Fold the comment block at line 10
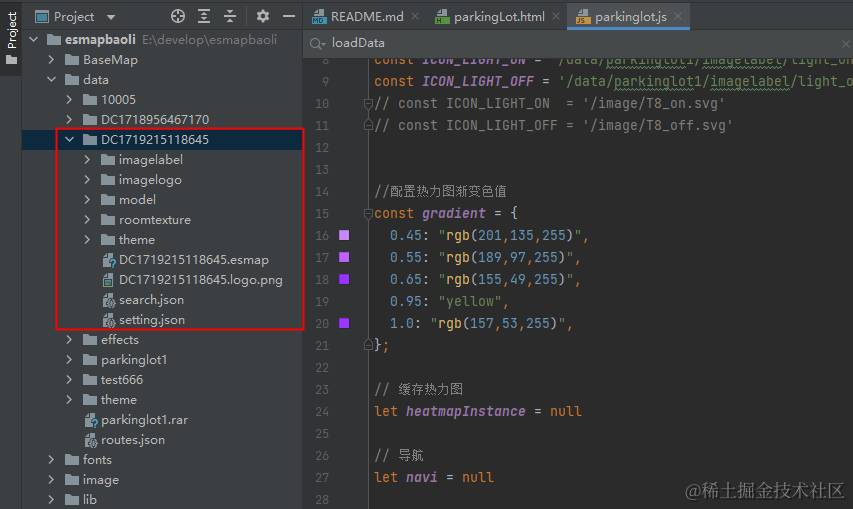This screenshot has width=853, height=509. pos(368,103)
